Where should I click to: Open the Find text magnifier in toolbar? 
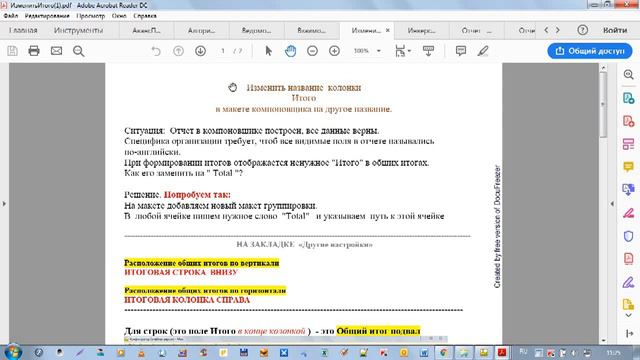tap(78, 51)
